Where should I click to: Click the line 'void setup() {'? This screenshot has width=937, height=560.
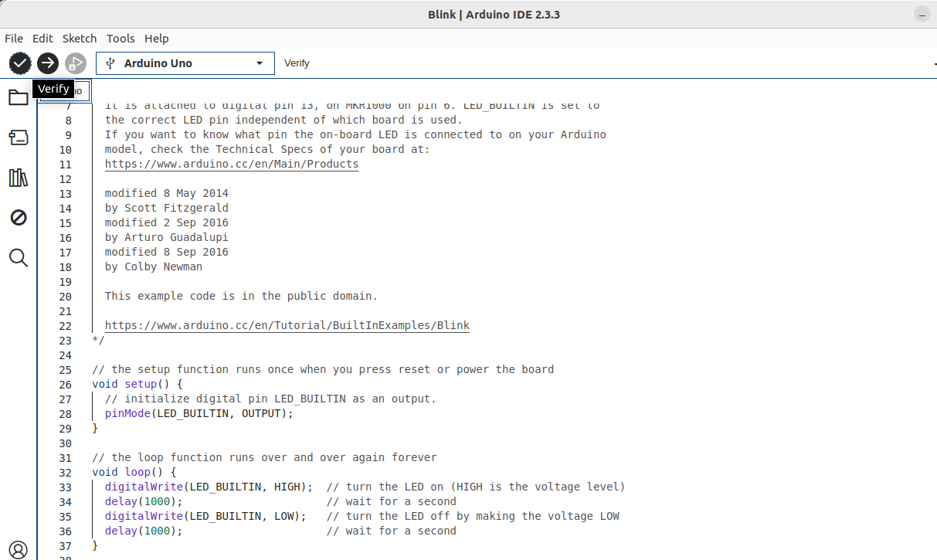coord(137,384)
